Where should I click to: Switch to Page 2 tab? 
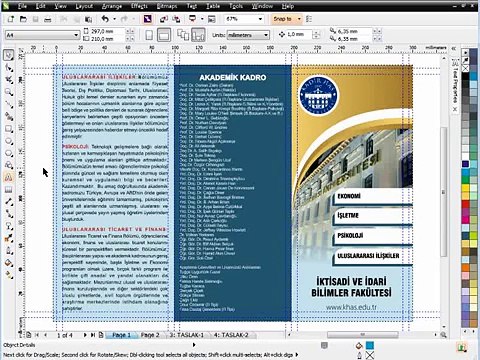click(150, 335)
